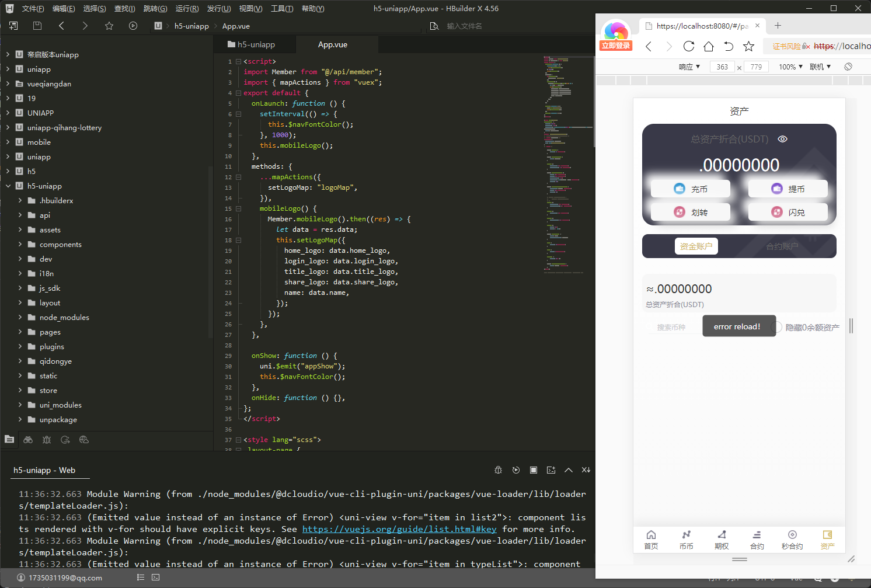
Task: Tap the 提币 withdraw button
Action: click(x=788, y=189)
